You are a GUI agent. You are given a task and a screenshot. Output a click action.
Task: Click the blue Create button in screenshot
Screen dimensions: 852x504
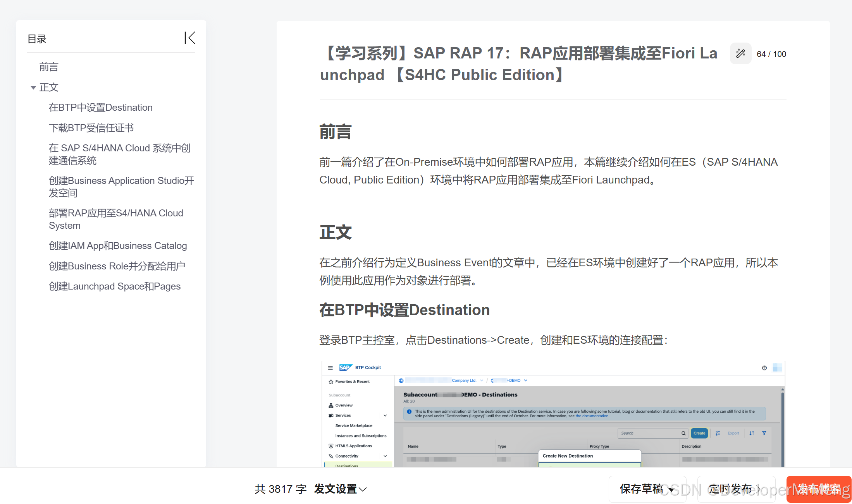coord(699,433)
